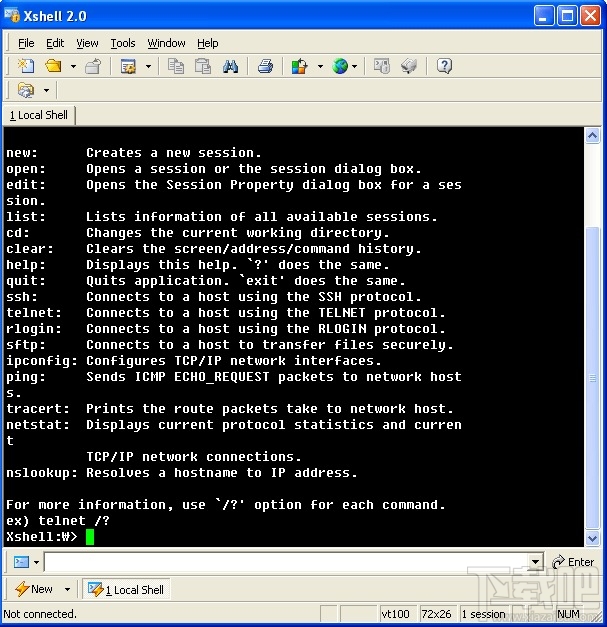This screenshot has width=607, height=627.
Task: Minimize the Xshell window
Action: tap(544, 16)
